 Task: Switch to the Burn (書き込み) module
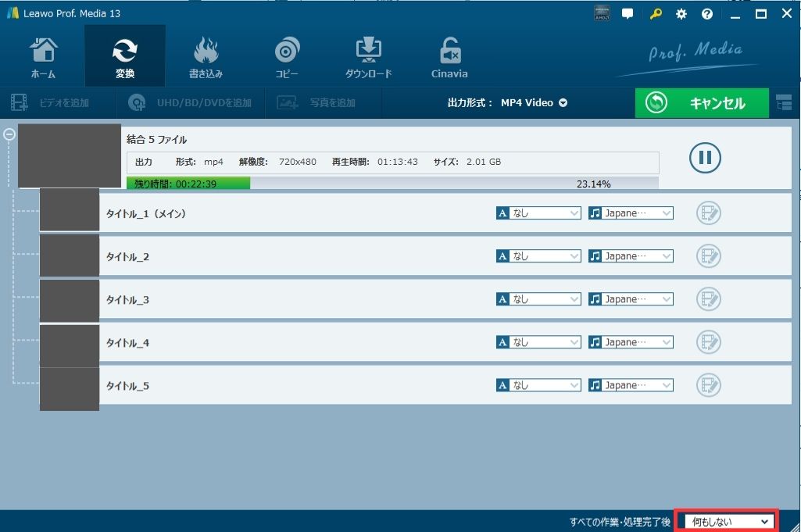(206, 56)
